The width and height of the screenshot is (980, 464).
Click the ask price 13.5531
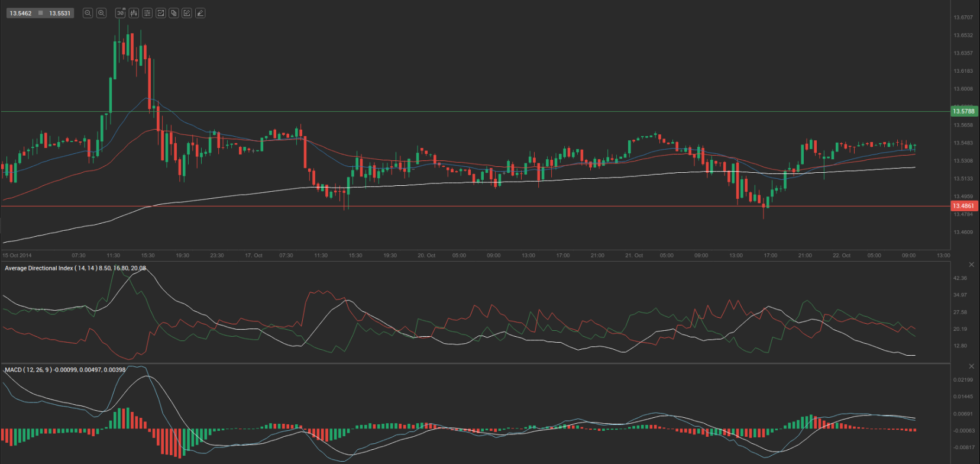[x=60, y=13]
